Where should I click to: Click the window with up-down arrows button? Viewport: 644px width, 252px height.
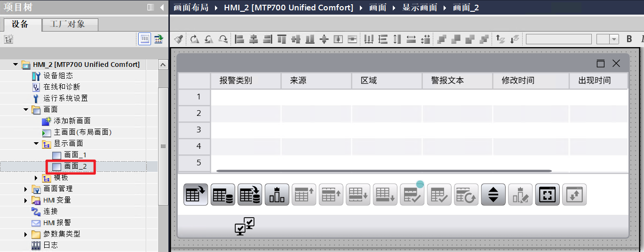[x=574, y=195]
